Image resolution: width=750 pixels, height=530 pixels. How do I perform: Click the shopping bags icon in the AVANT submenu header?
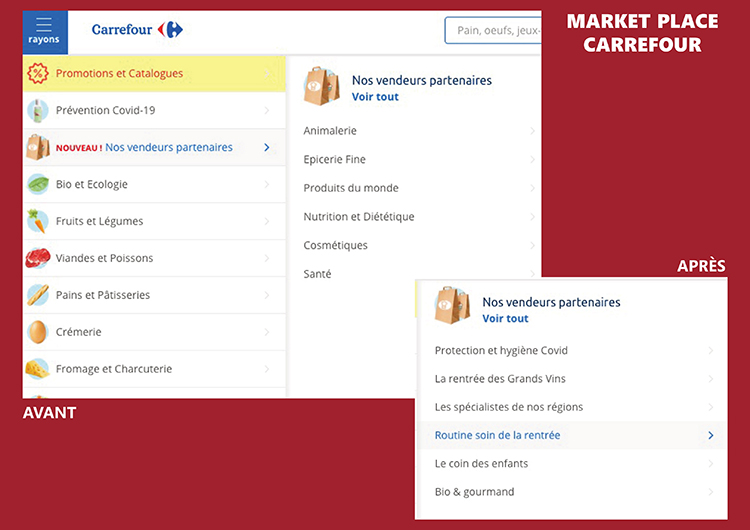321,86
